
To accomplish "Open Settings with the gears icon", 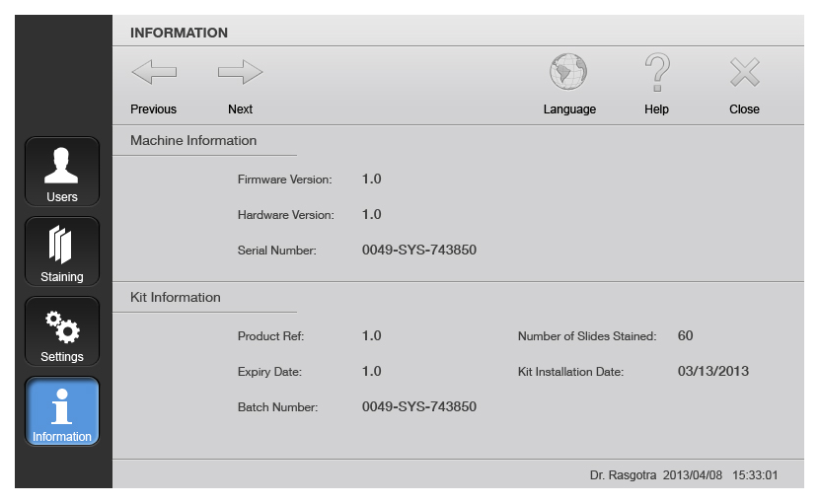I will (x=62, y=331).
